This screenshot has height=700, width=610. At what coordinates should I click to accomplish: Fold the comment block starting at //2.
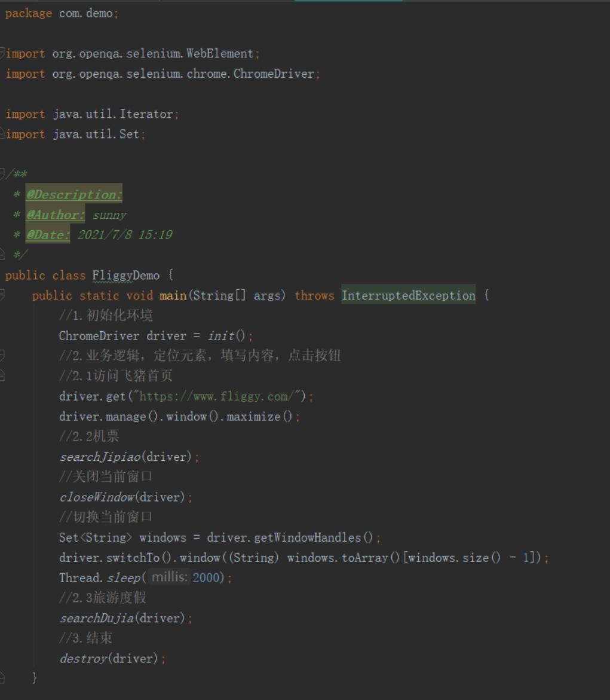click(x=2, y=356)
